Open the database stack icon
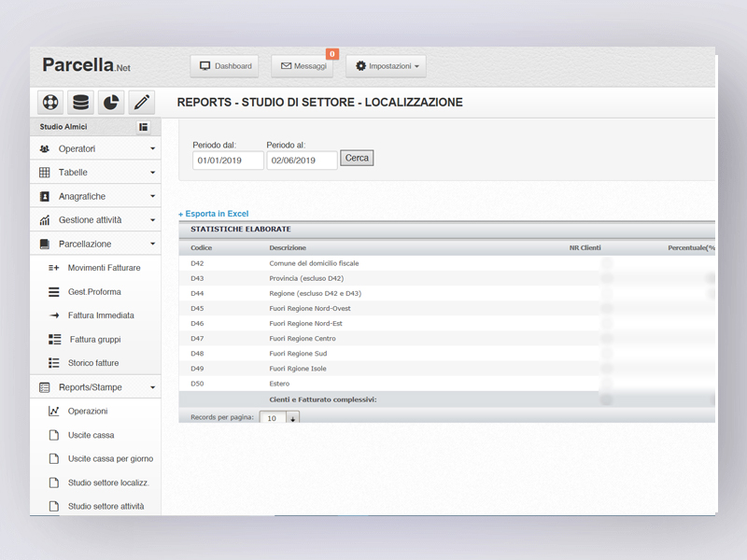Viewport: 747px width, 560px height. pyautogui.click(x=80, y=102)
